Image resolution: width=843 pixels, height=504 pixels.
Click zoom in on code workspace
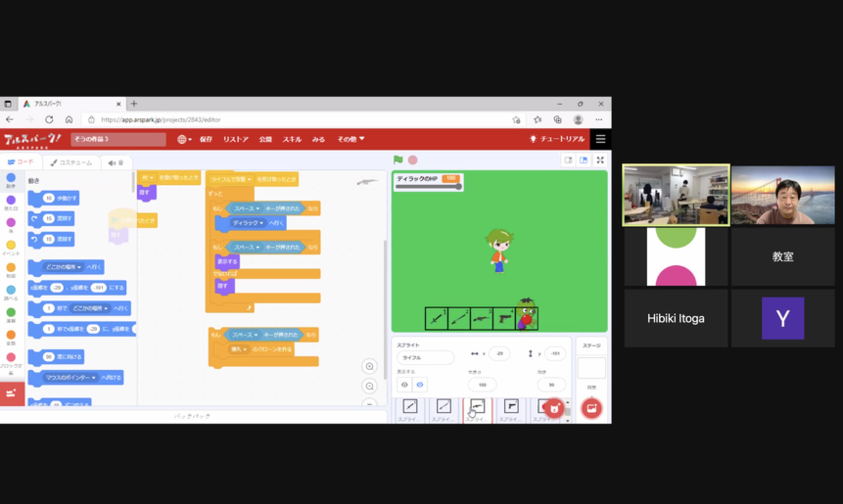pos(370,366)
